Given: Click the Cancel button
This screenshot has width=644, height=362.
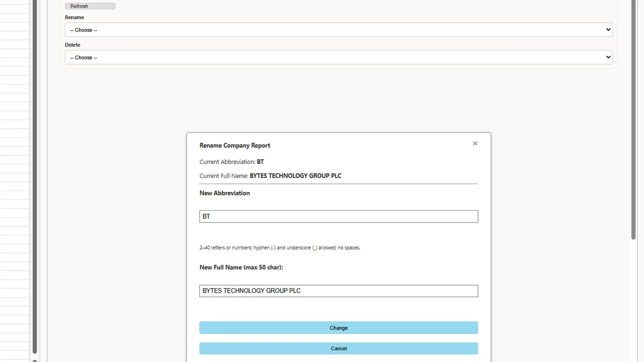Looking at the screenshot, I should (339, 348).
